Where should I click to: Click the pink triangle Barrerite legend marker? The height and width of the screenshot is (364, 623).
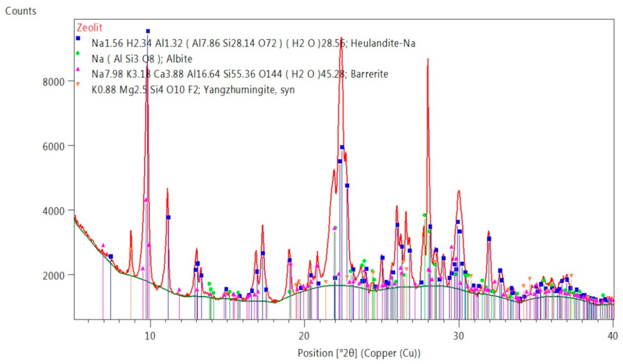78,69
